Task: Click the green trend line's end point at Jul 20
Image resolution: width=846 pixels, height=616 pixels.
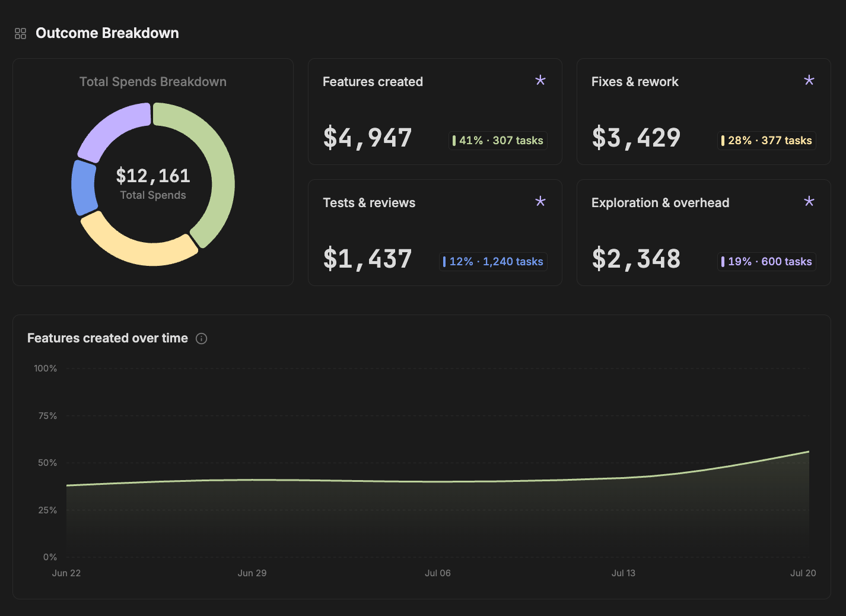Action: coord(809,452)
